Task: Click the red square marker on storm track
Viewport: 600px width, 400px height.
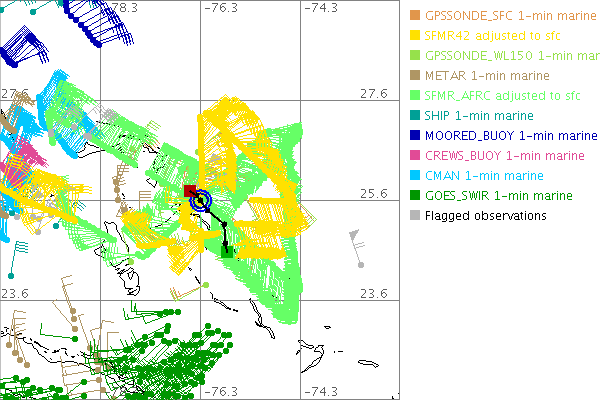Action: 190,191
